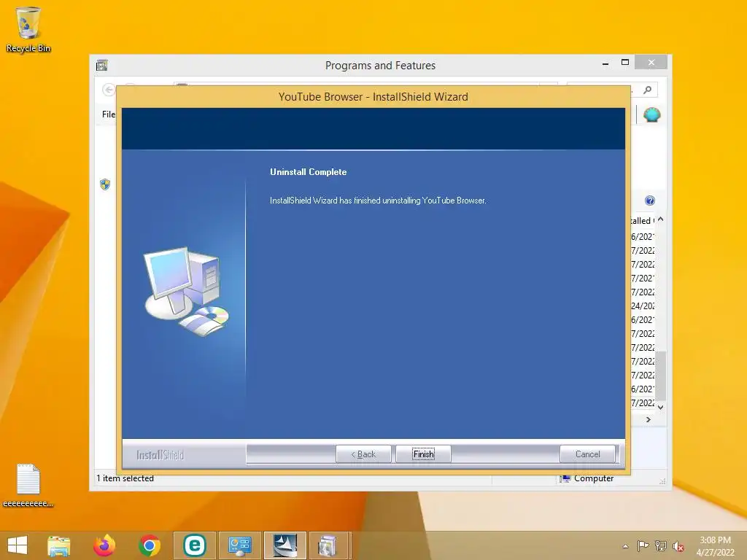Maximize the Programs and Features window
The width and height of the screenshot is (747, 560).
(x=625, y=63)
